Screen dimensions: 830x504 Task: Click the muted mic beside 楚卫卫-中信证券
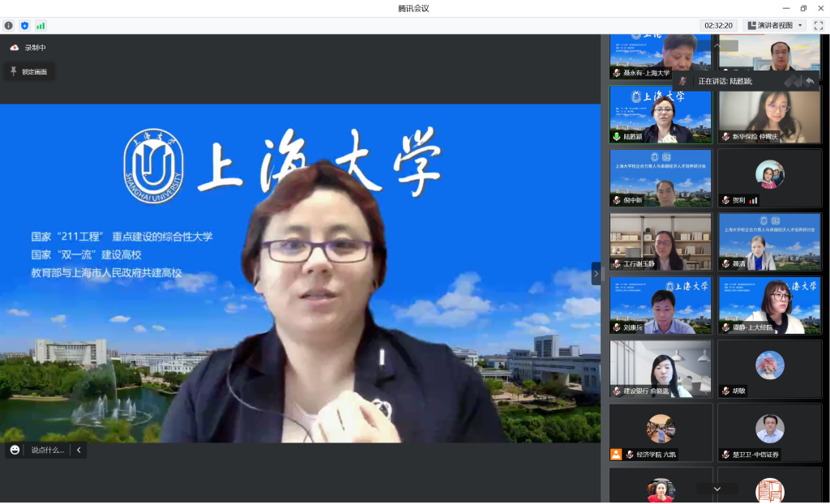pyautogui.click(x=725, y=455)
